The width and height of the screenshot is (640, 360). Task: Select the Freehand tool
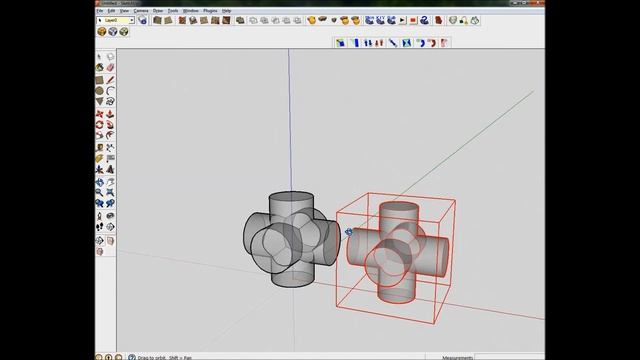[110, 101]
